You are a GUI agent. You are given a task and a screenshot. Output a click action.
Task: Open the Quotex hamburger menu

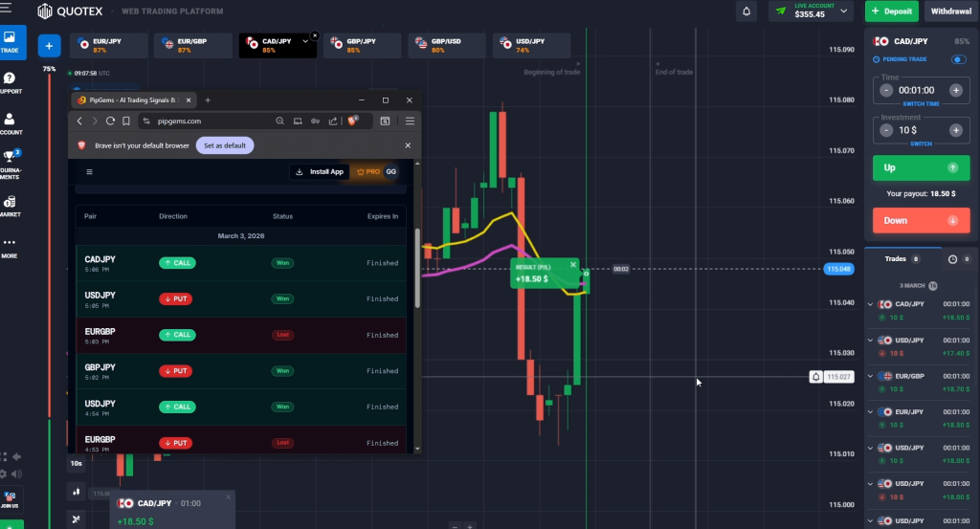coord(6,8)
